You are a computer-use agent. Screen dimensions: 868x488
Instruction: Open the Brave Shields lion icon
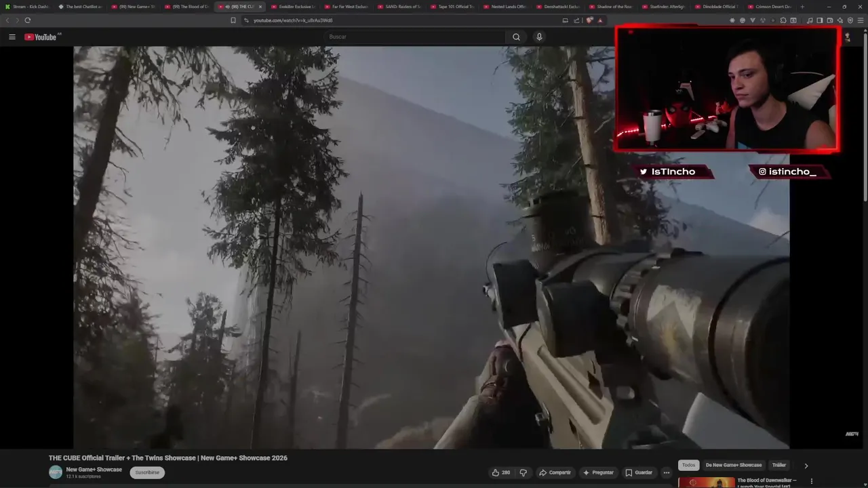(x=589, y=20)
